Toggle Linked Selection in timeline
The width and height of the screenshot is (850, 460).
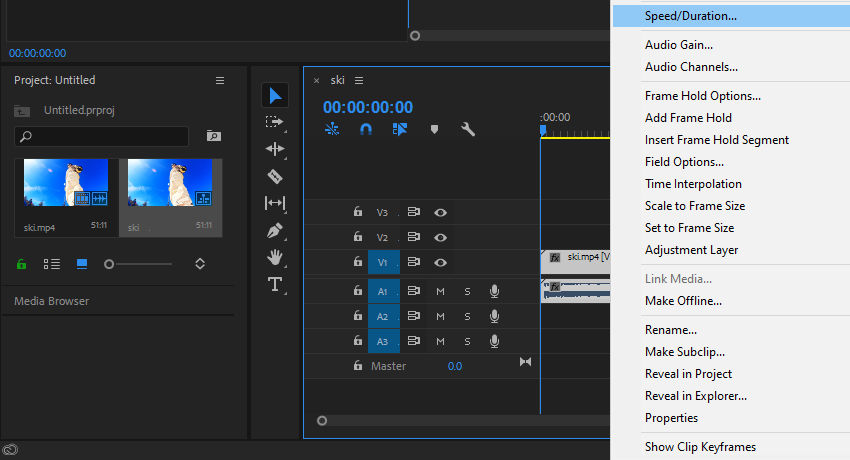400,129
